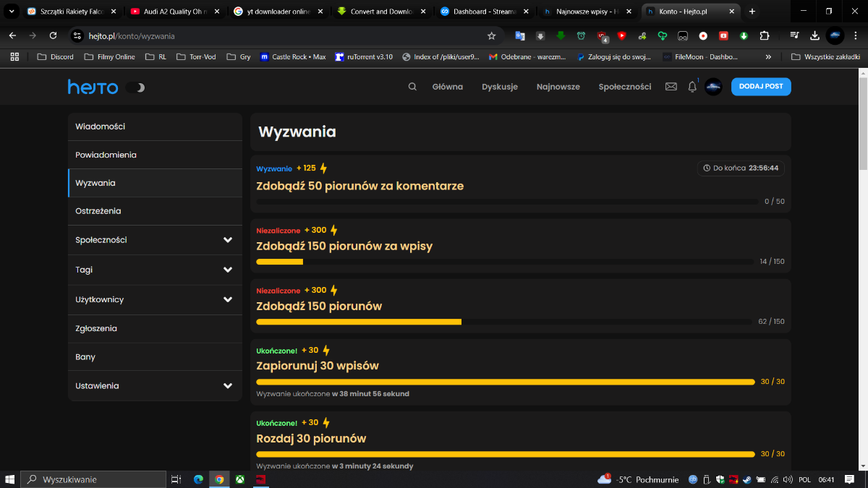Expand Społeczności sidebar section

pyautogui.click(x=228, y=240)
